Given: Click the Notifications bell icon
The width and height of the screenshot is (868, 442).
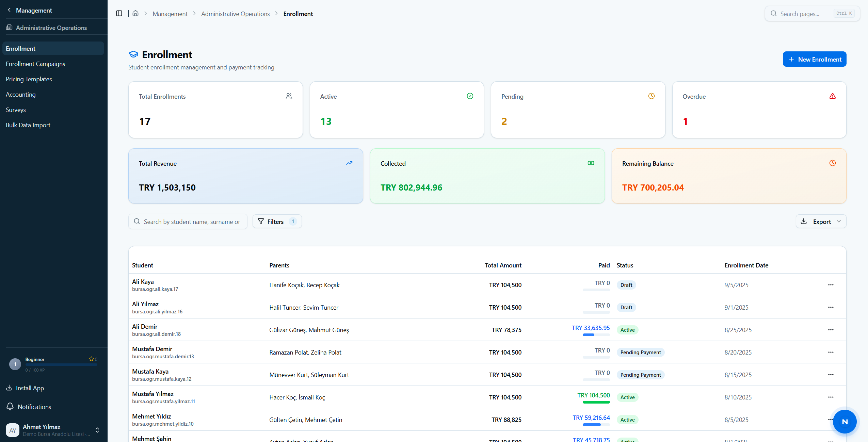Looking at the screenshot, I should click(x=10, y=407).
